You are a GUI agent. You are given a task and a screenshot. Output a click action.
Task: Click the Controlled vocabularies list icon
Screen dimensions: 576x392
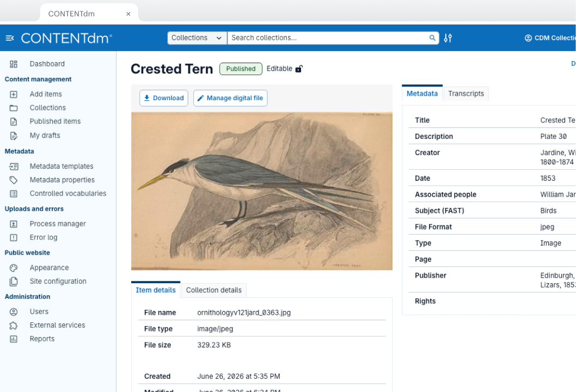click(14, 194)
